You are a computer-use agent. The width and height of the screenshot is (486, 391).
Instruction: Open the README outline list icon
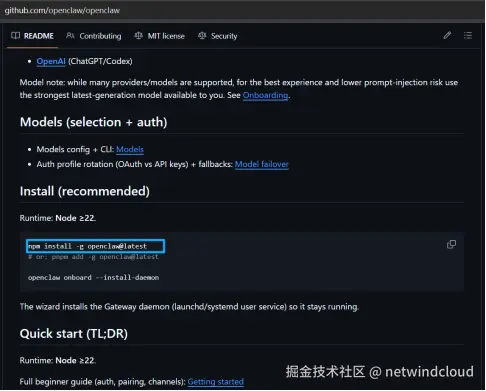pos(468,35)
